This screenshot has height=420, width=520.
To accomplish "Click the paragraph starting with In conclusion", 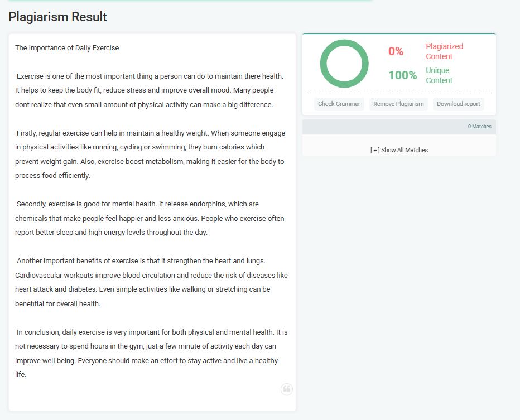I will point(151,353).
